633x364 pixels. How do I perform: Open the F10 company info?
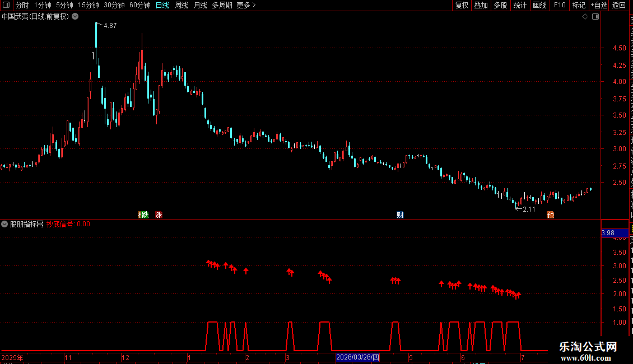pos(560,5)
